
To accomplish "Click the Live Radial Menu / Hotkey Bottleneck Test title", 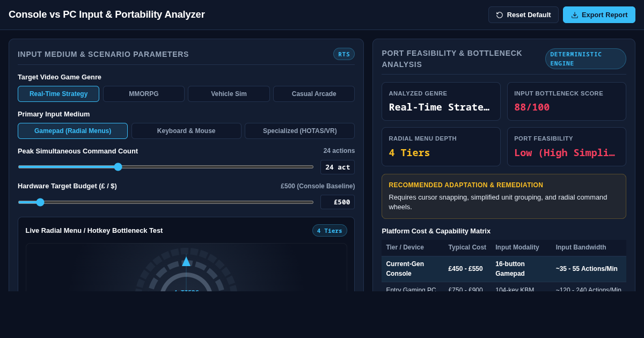I will pos(94,231).
